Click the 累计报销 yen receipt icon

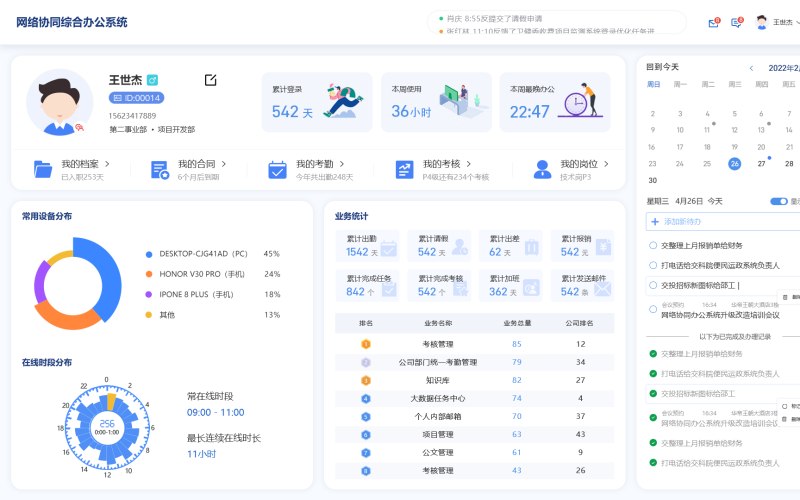pyautogui.click(x=603, y=247)
